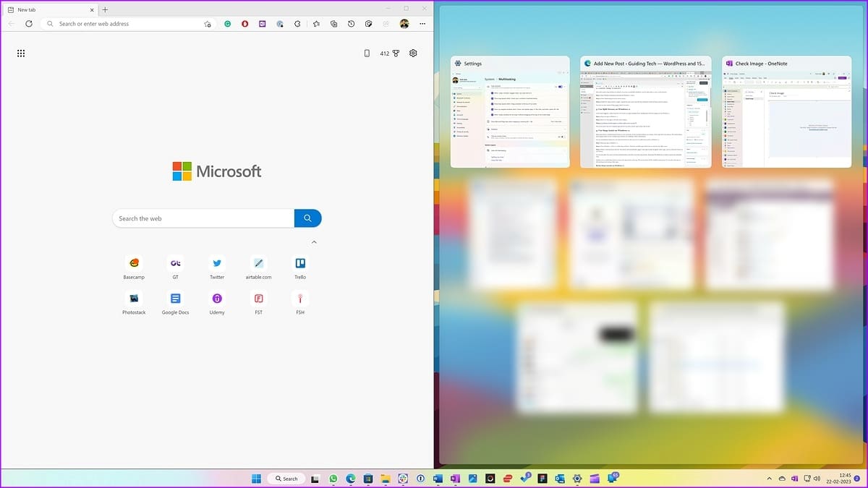
Task: Click the mobile phone icon on new tab page
Action: pos(367,53)
